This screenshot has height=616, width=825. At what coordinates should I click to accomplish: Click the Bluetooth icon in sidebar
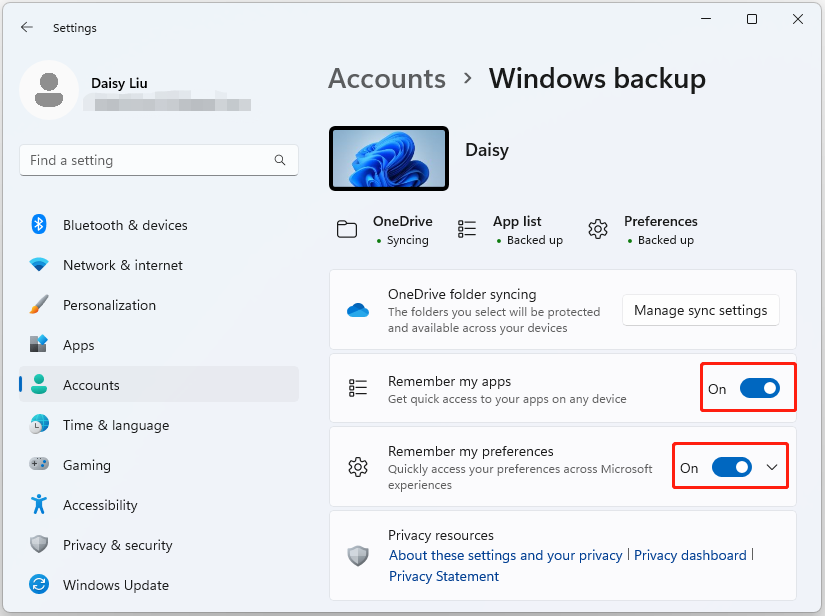[x=39, y=225]
